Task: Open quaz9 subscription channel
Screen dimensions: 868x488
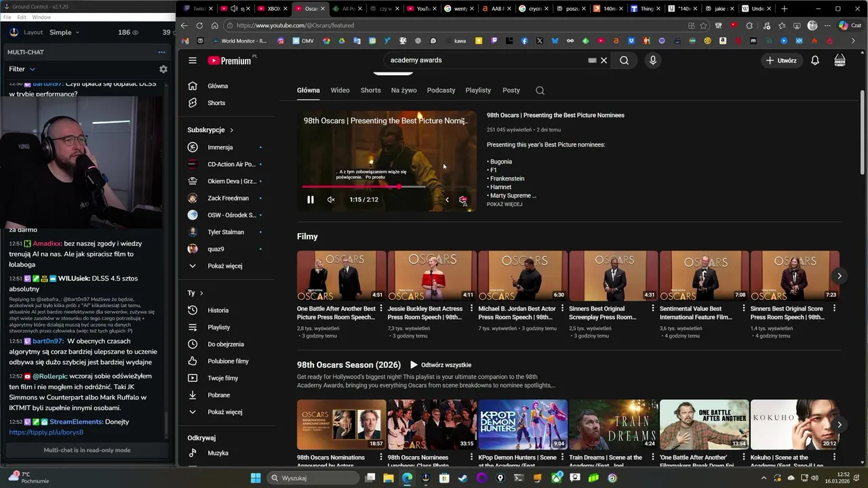Action: point(216,249)
